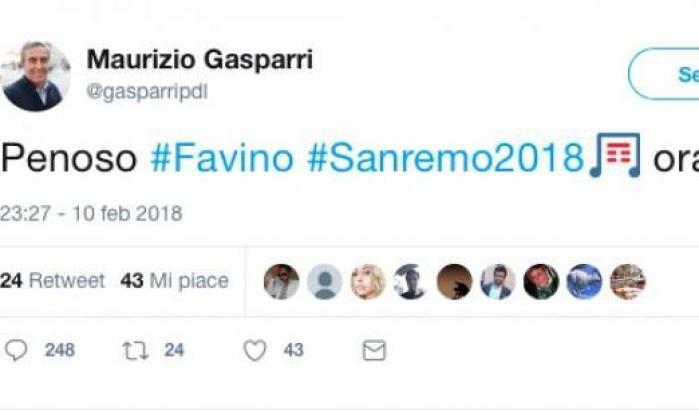Click the @gasparripdl handle
Image resolution: width=699 pixels, height=410 pixels.
[147, 92]
